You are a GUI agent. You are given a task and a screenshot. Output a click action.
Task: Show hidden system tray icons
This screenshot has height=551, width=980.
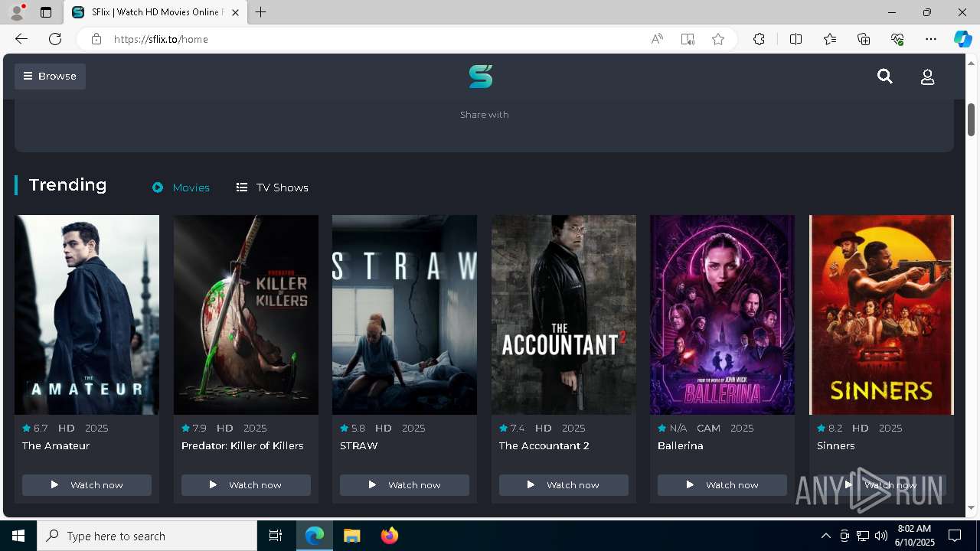[825, 536]
